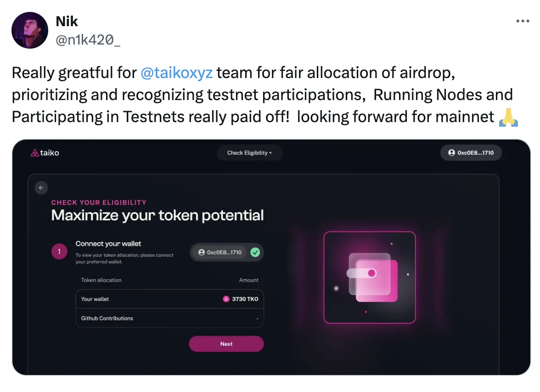Open the tweet's three-dot more menu
Viewport: 540px width, 392px height.
point(523,21)
